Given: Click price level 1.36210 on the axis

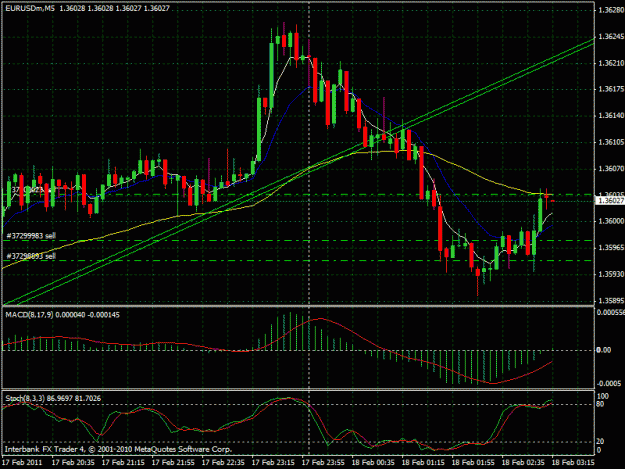Looking at the screenshot, I should pyautogui.click(x=611, y=63).
